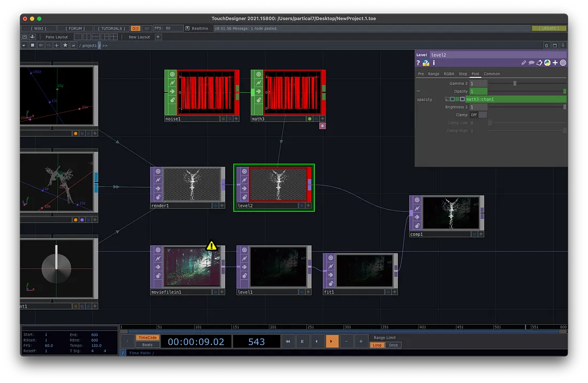Click the palette browser icon in top toolbar

tap(32, 37)
